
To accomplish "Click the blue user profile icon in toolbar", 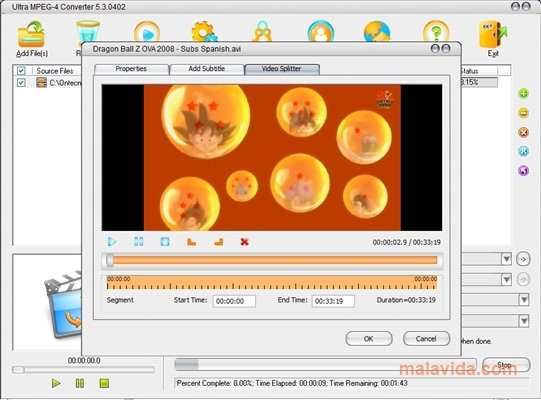I will pyautogui.click(x=321, y=32).
